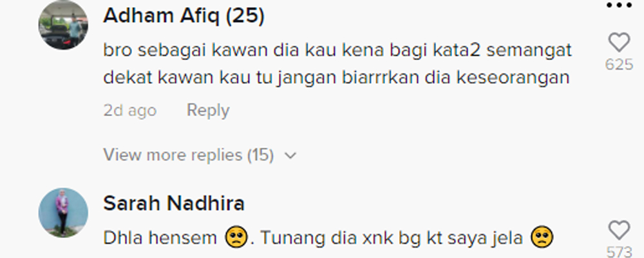Open Adham Afiq's profile picture

click(63, 25)
